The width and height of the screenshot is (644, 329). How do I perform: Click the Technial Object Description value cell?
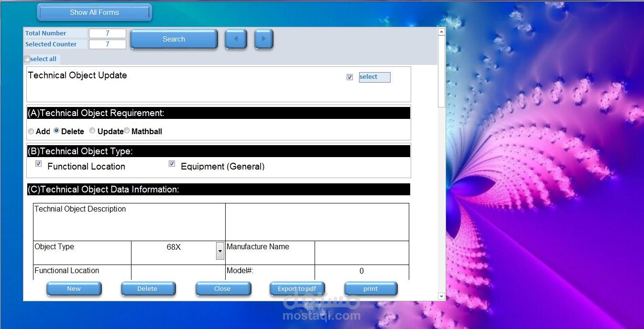pyautogui.click(x=317, y=222)
